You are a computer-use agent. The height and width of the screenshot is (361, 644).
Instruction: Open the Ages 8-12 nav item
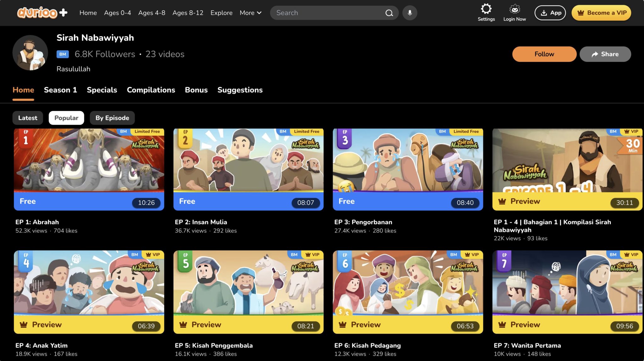click(x=188, y=13)
